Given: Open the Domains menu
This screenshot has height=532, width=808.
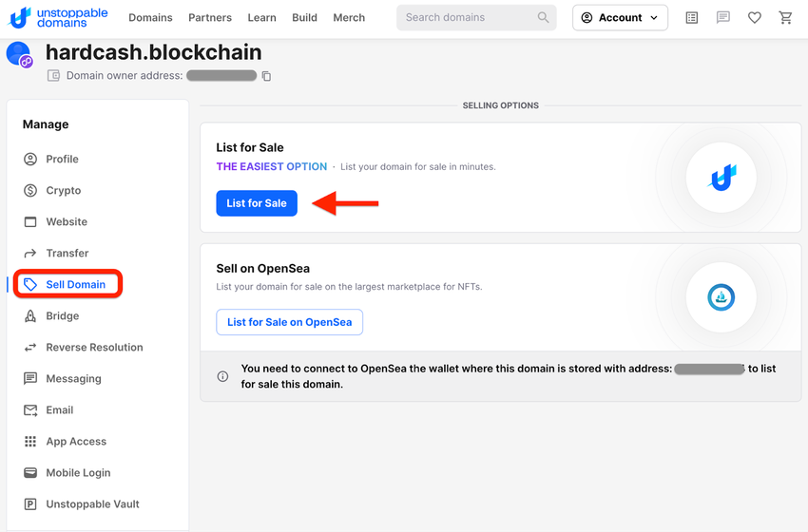Looking at the screenshot, I should (x=150, y=17).
